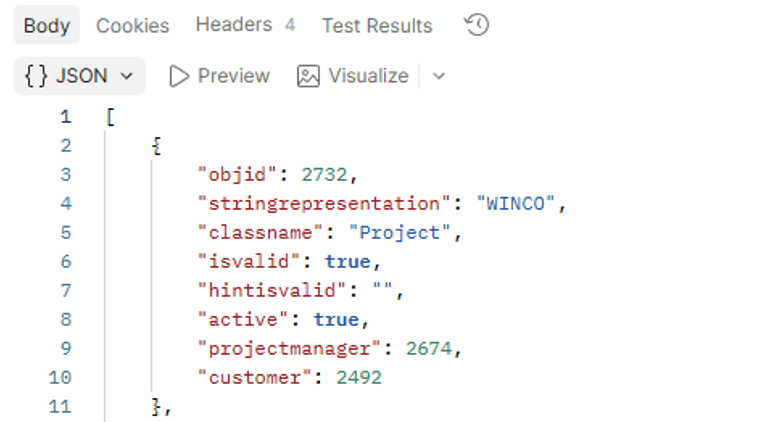Open the Headers tab
Image resolution: width=781 pixels, height=422 pixels.
point(245,24)
